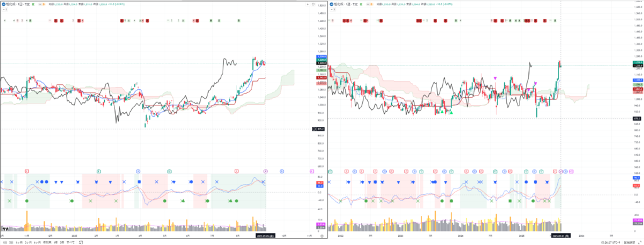644x245 pixels.
Task: Maximize the left chart pane with the square icon
Action: pos(313,4)
